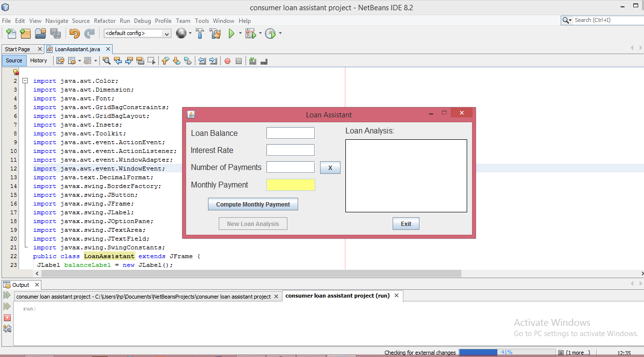Switch to the Start Page tab
This screenshot has height=357, width=644.
click(18, 49)
